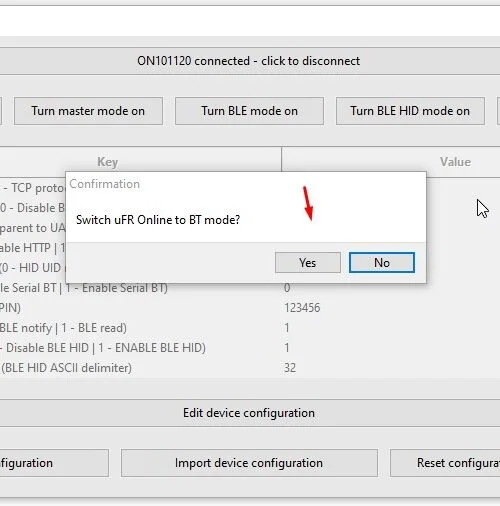Disconnect from ON101120 device
Viewport: 500px width, 506px height.
click(x=249, y=61)
